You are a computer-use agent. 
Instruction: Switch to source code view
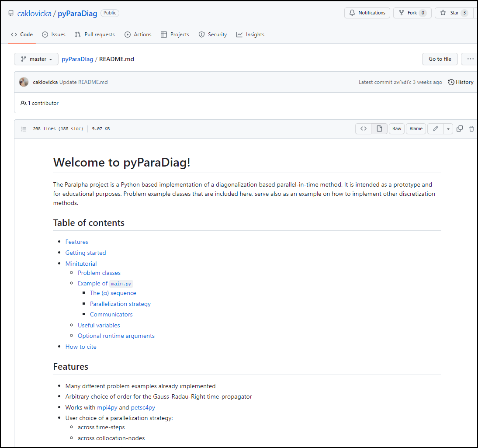[363, 128]
